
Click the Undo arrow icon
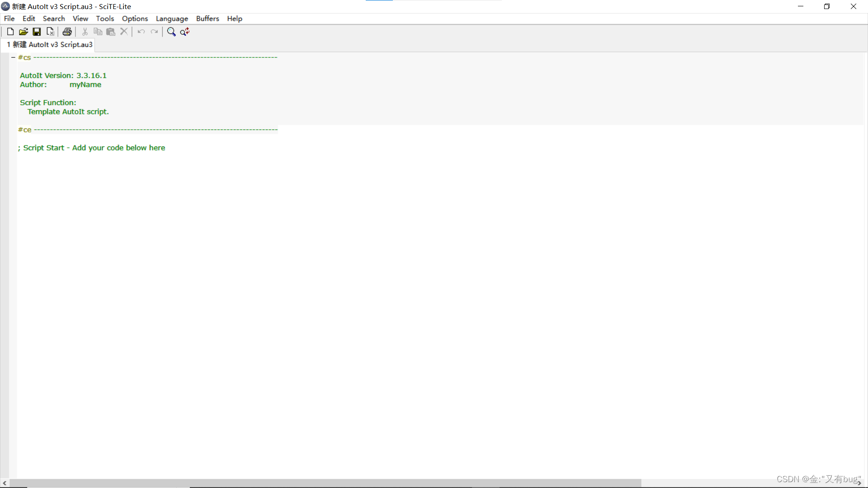coord(141,32)
